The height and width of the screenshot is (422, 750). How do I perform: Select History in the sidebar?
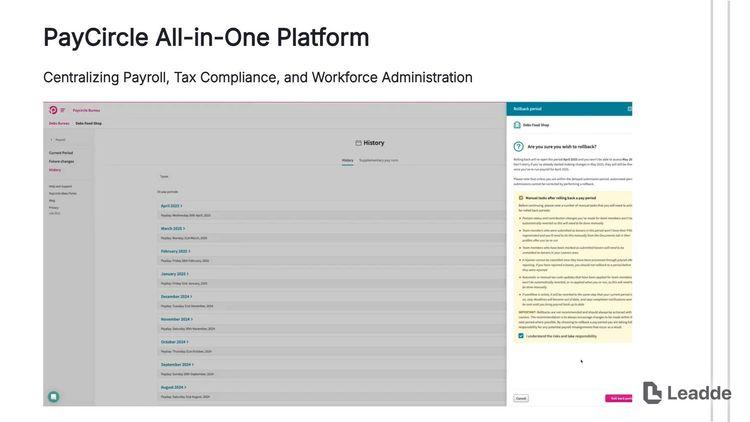pos(55,170)
